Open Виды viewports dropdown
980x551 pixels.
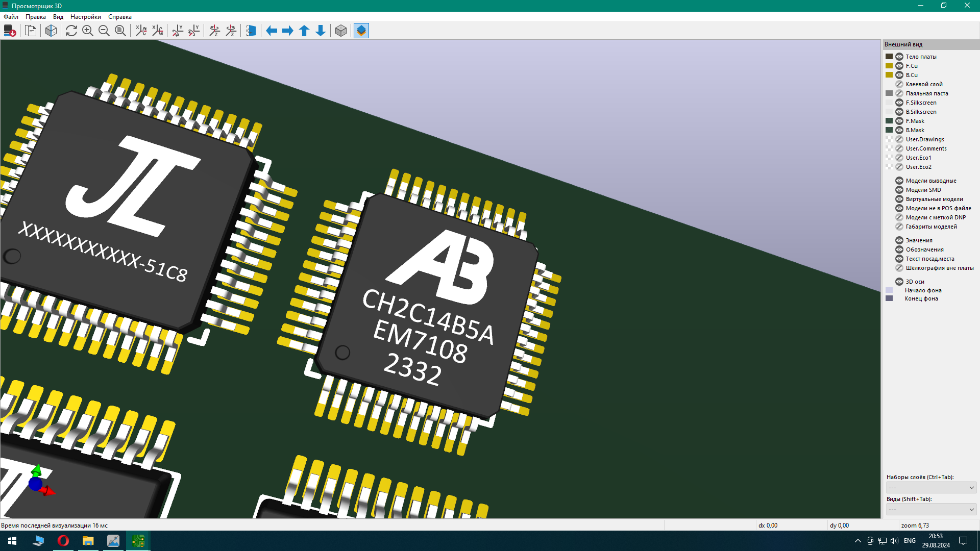(x=931, y=510)
